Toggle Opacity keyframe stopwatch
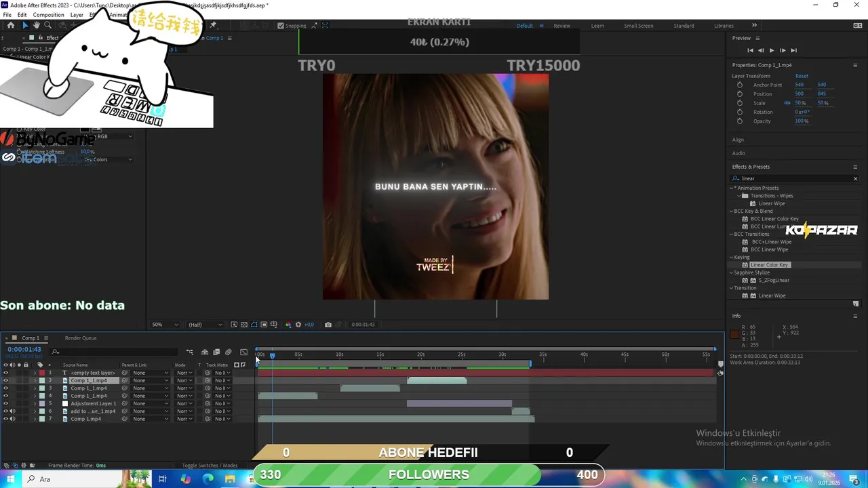 click(x=740, y=121)
